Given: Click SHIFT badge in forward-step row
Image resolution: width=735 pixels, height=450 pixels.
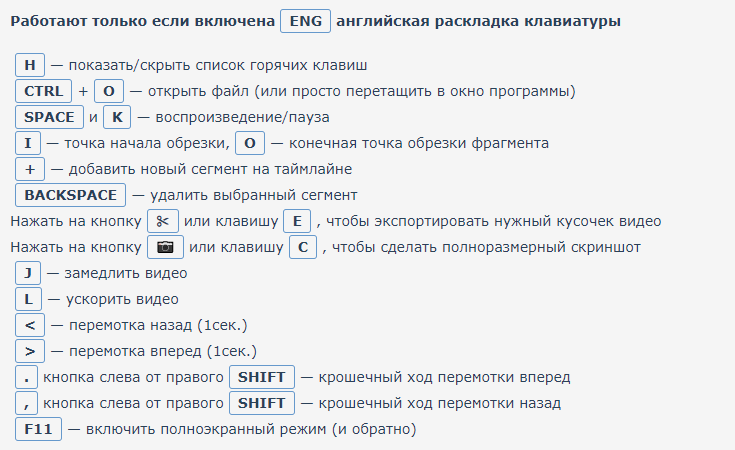Looking at the screenshot, I should (262, 377).
